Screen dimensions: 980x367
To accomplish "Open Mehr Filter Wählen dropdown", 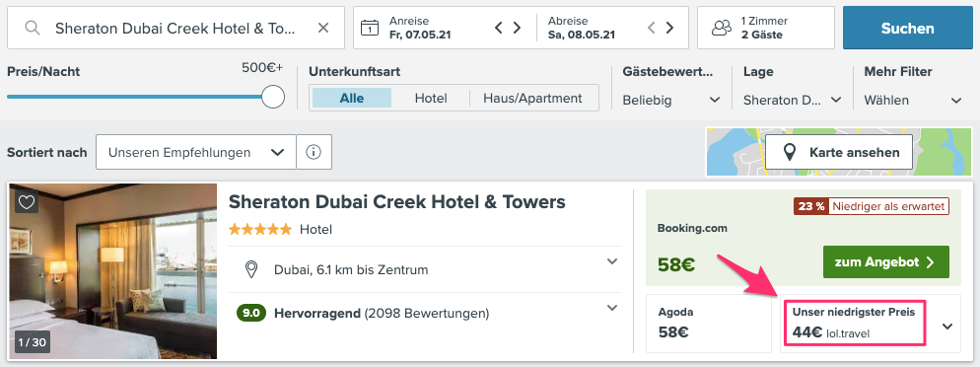I will click(x=913, y=100).
